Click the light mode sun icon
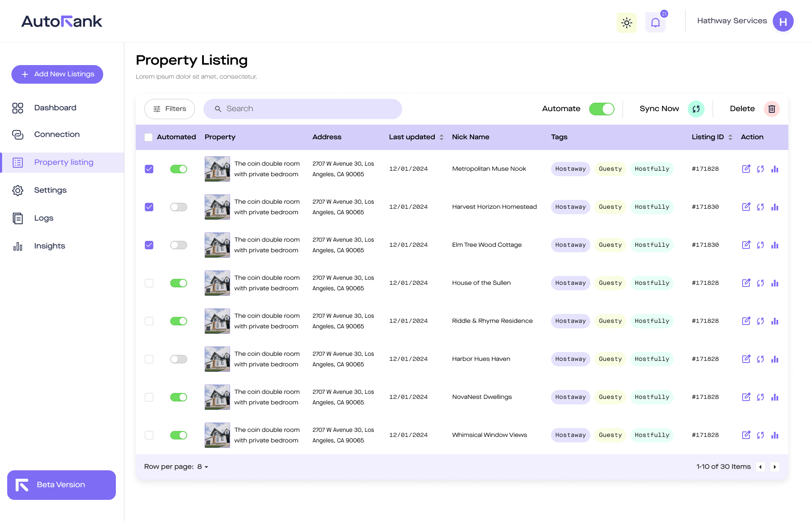The image size is (812, 521). 626,23
